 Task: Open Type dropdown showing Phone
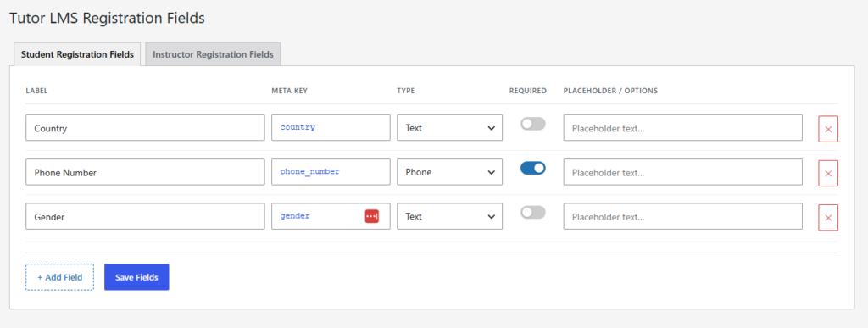pyautogui.click(x=449, y=172)
